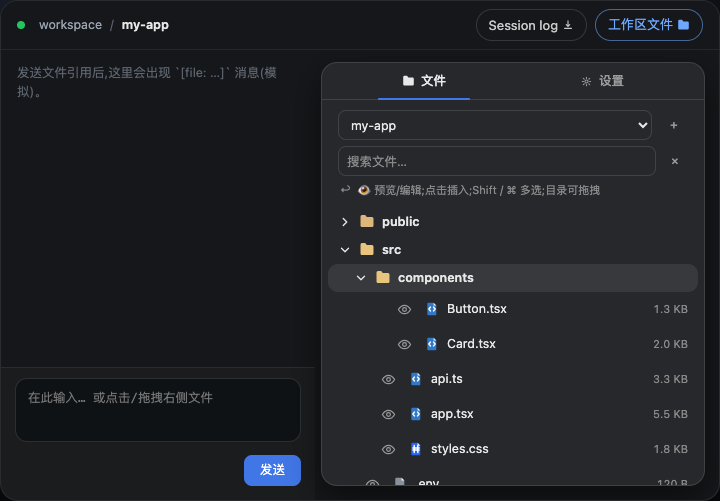Preview styles.css with its eye icon
Screen dimensions: 720x501
click(388, 449)
